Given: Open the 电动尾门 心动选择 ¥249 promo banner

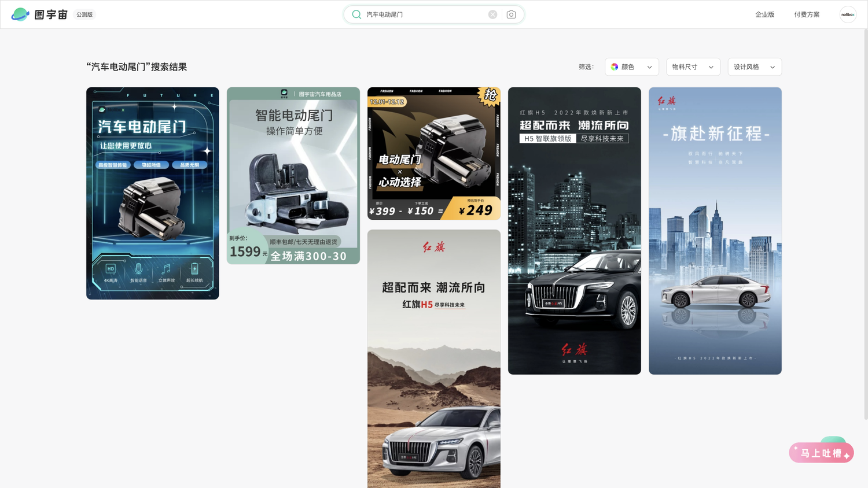Looking at the screenshot, I should [x=434, y=153].
